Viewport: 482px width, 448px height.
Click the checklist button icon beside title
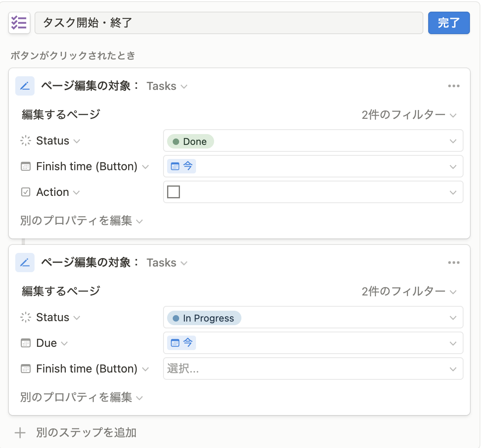[x=19, y=23]
